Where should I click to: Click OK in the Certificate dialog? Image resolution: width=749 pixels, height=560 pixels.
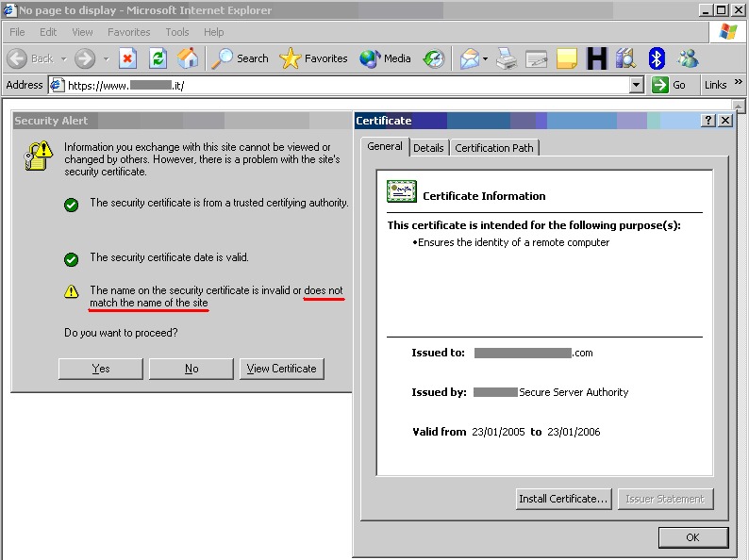coord(693,537)
